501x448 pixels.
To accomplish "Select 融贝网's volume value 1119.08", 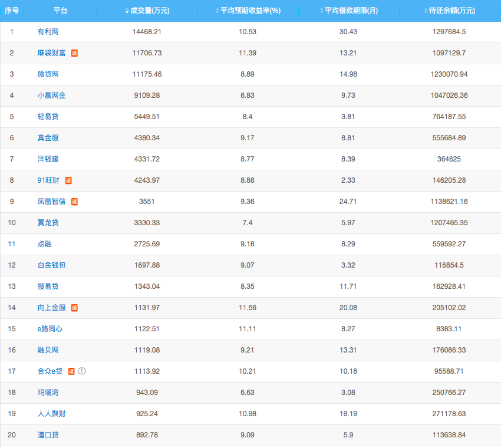I will [x=147, y=350].
